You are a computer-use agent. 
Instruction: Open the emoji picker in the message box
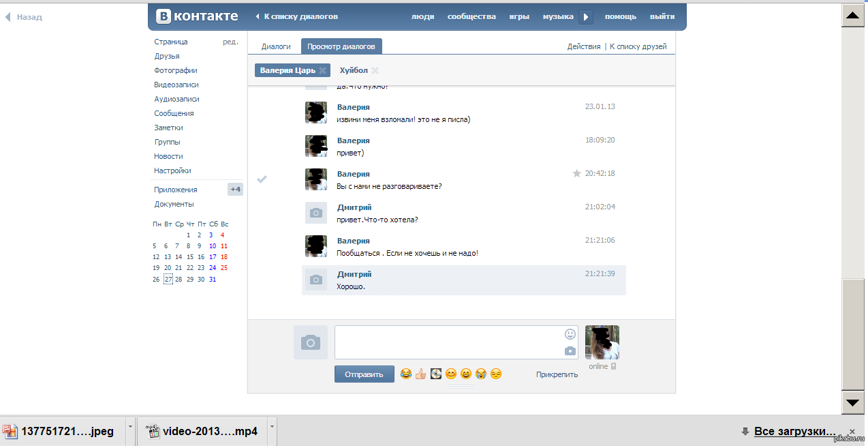click(570, 334)
